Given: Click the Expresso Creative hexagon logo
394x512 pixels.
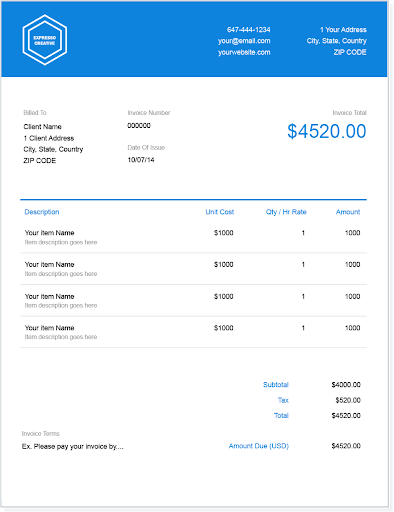Looking at the screenshot, I should (45, 40).
